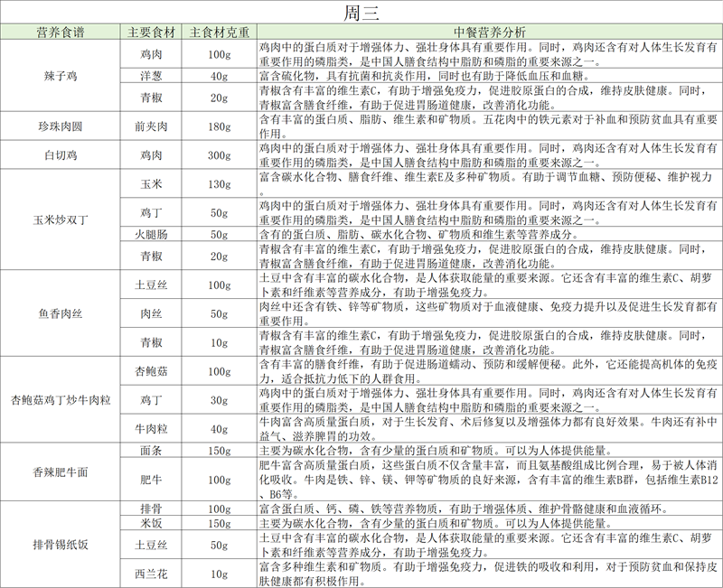
Task: Select the 130g weight cell for 玉米
Action: [218, 185]
